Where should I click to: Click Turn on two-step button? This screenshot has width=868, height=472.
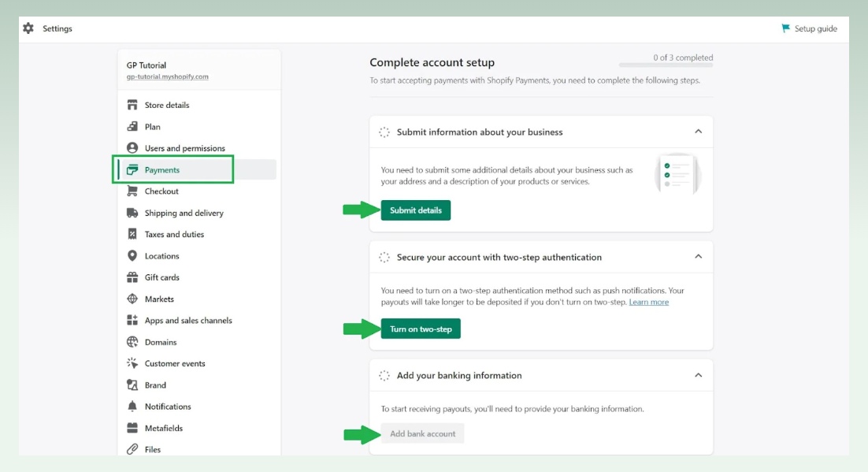(421, 329)
